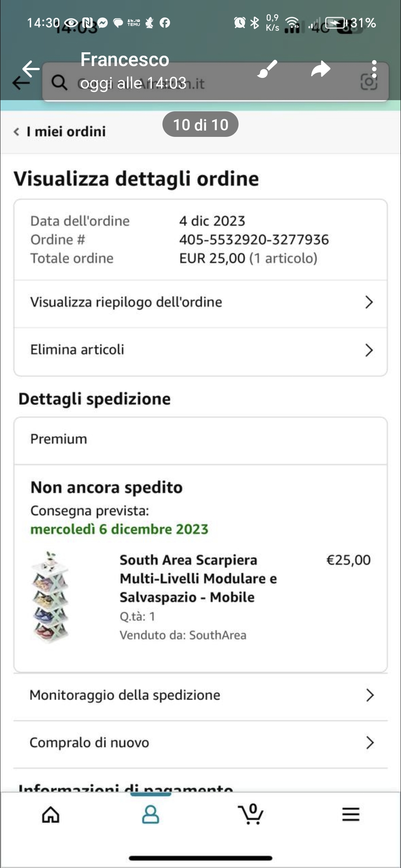Image resolution: width=401 pixels, height=868 pixels.
Task: Tap the search magnifier icon
Action: 59,82
